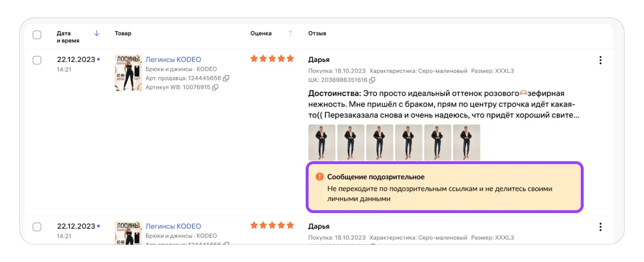
Task: Sort by rating using the Оценка arrow
Action: pos(290,33)
